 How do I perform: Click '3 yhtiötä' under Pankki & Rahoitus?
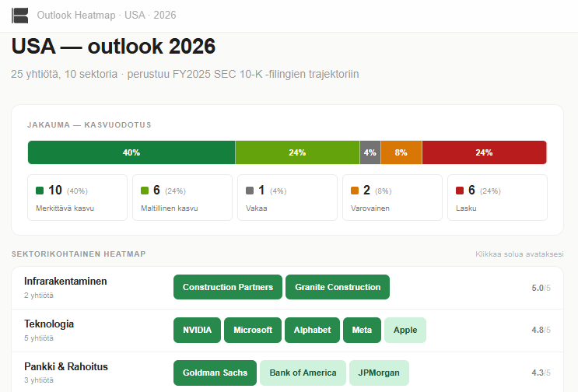[39, 380]
